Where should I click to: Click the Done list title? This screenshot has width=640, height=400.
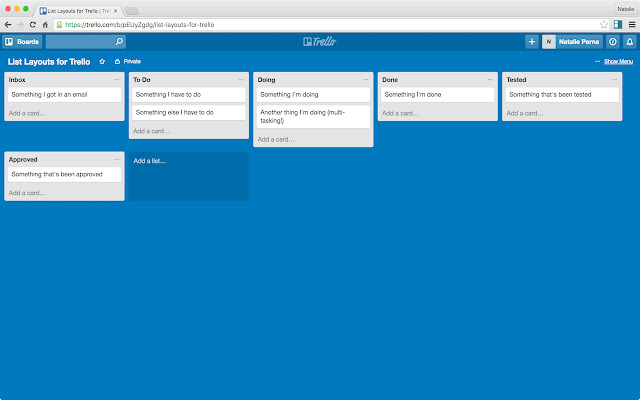pos(390,80)
